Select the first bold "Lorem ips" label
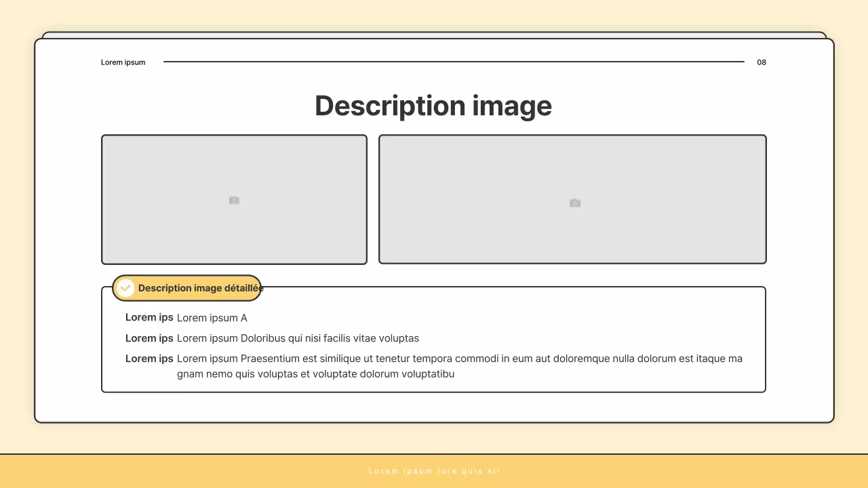The height and width of the screenshot is (488, 868). (149, 317)
